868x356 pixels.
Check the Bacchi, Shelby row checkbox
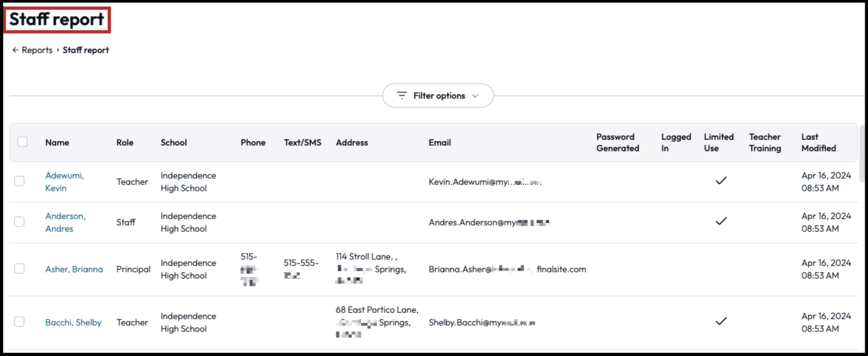point(20,322)
